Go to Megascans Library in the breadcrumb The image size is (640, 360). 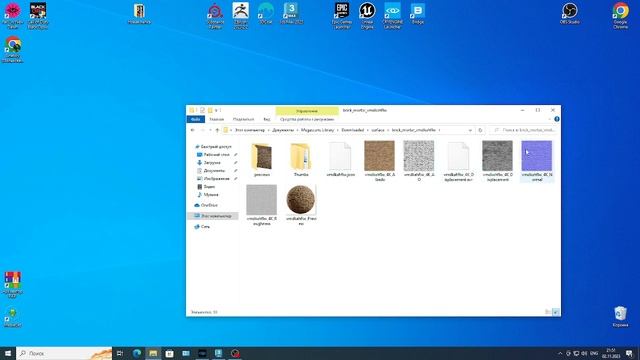[x=318, y=130]
